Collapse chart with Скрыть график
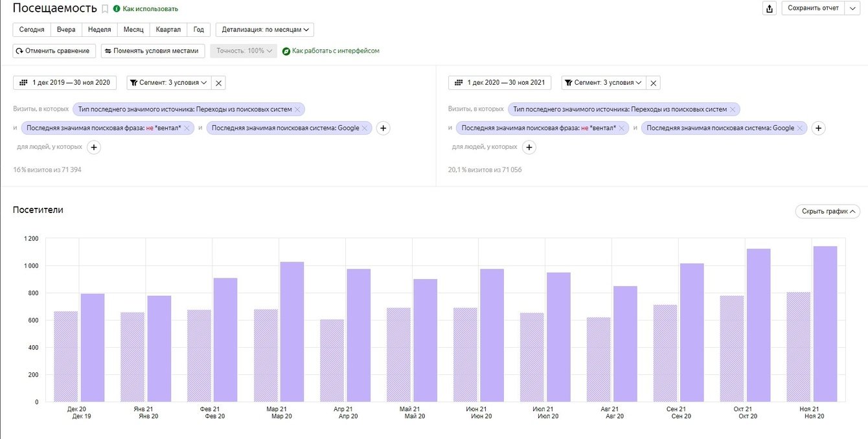The image size is (868, 439). pyautogui.click(x=827, y=211)
